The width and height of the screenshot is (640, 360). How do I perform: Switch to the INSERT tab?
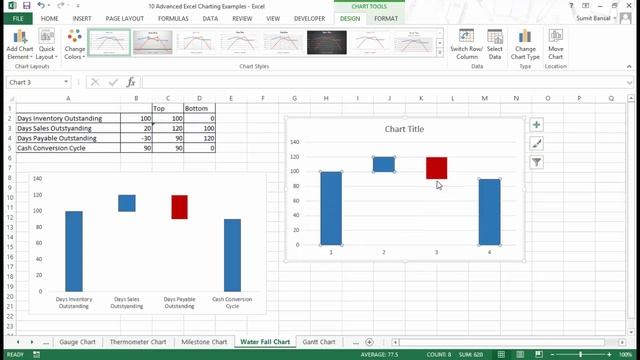pos(82,19)
